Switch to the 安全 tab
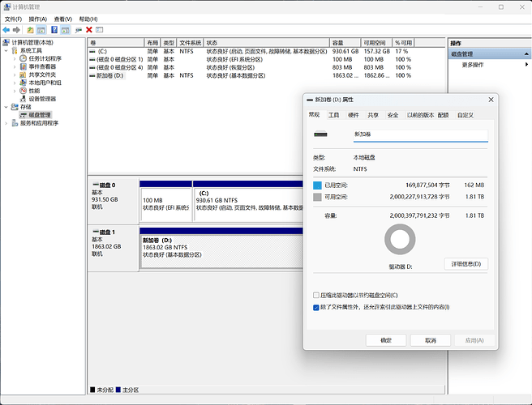This screenshot has width=532, height=405. [x=393, y=115]
